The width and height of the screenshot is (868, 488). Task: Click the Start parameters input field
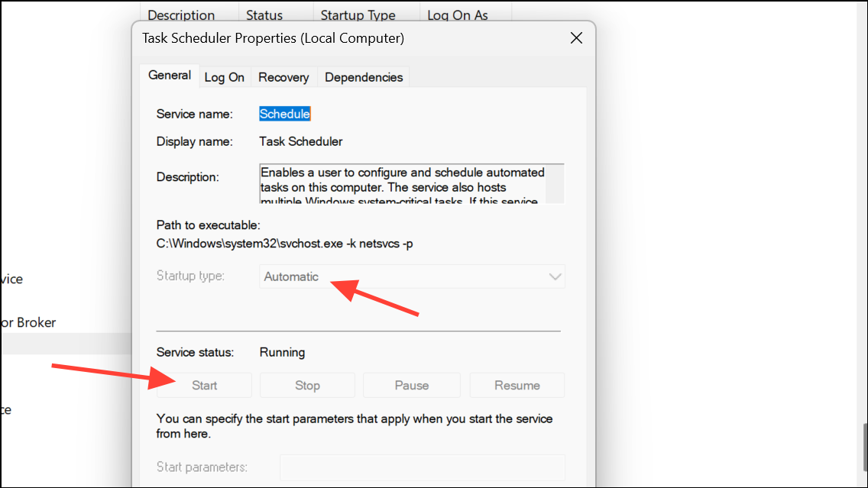pos(422,467)
